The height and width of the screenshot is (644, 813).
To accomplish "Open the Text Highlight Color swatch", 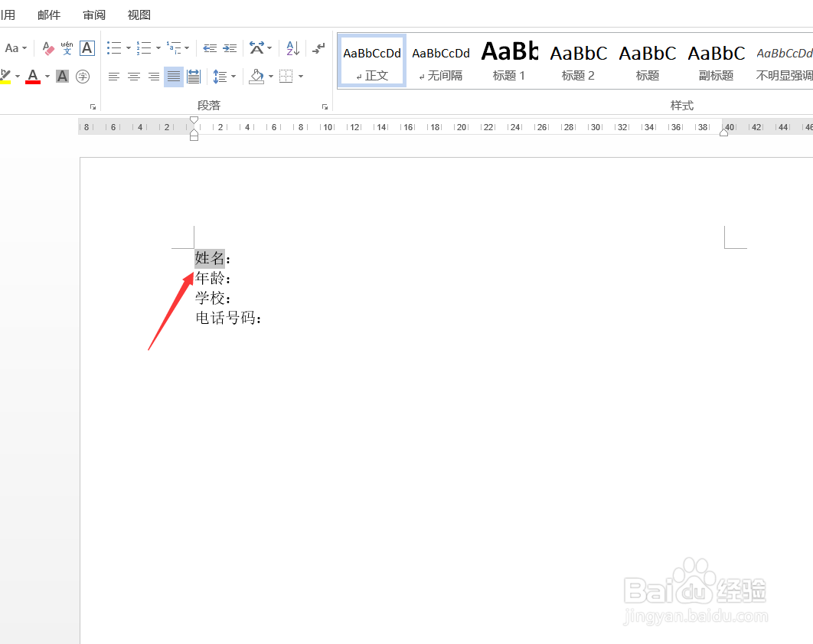I will click(7, 76).
